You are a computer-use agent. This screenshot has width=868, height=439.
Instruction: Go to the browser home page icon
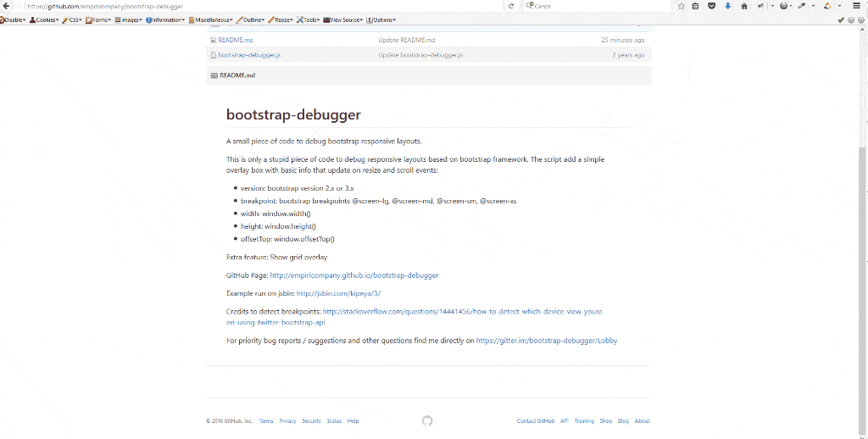point(744,6)
